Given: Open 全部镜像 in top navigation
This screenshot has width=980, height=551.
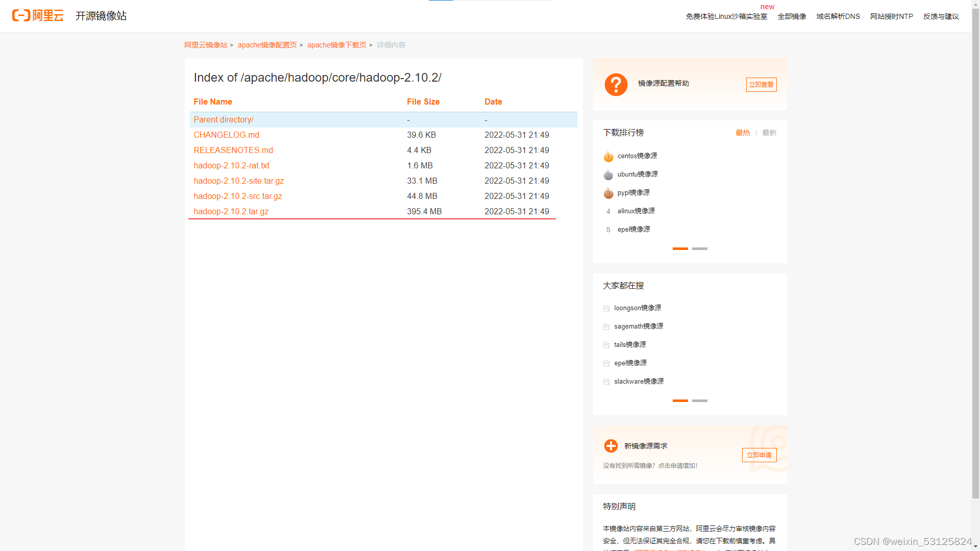Looking at the screenshot, I should [792, 16].
